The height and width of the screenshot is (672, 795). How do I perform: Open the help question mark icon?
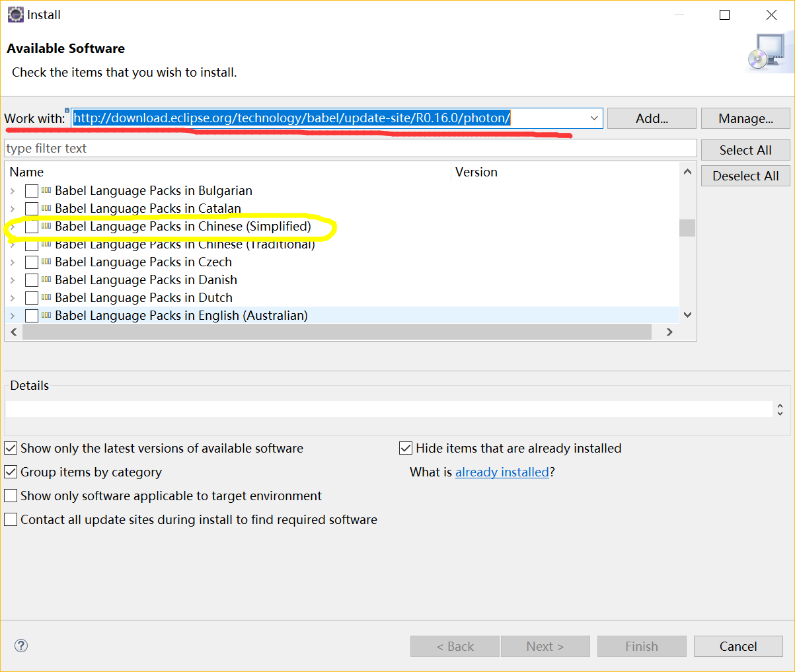point(21,646)
